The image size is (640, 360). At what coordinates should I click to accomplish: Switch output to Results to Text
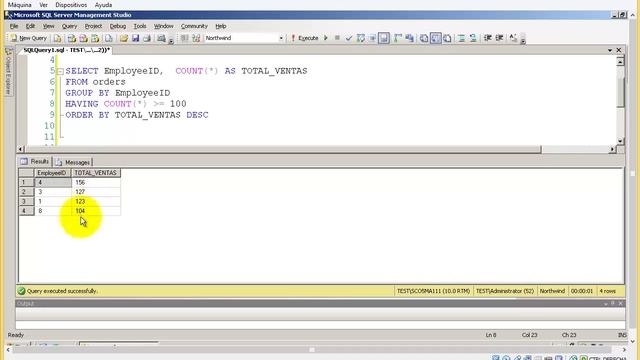424,38
